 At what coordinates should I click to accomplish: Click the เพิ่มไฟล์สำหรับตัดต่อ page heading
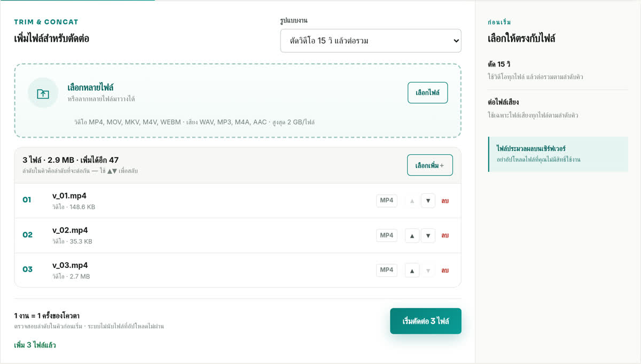[52, 38]
